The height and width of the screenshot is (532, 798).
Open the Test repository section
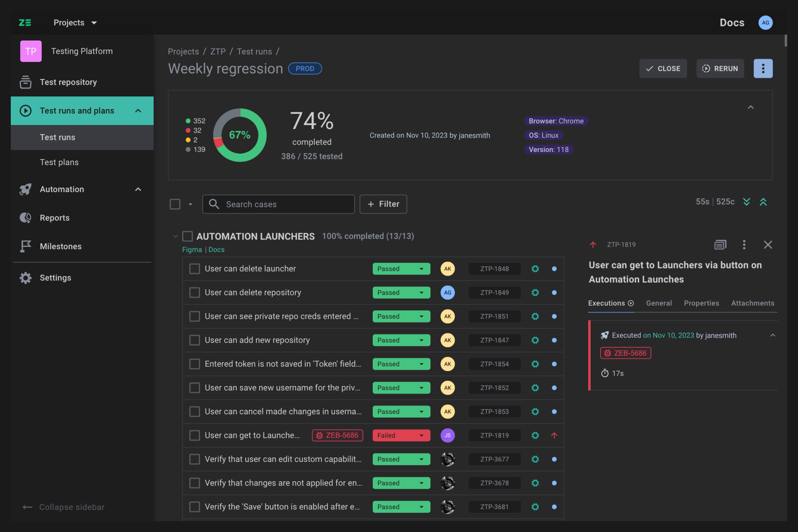pyautogui.click(x=68, y=82)
